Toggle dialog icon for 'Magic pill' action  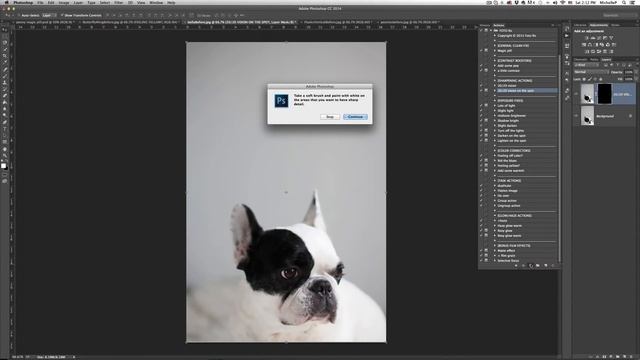[x=486, y=51]
